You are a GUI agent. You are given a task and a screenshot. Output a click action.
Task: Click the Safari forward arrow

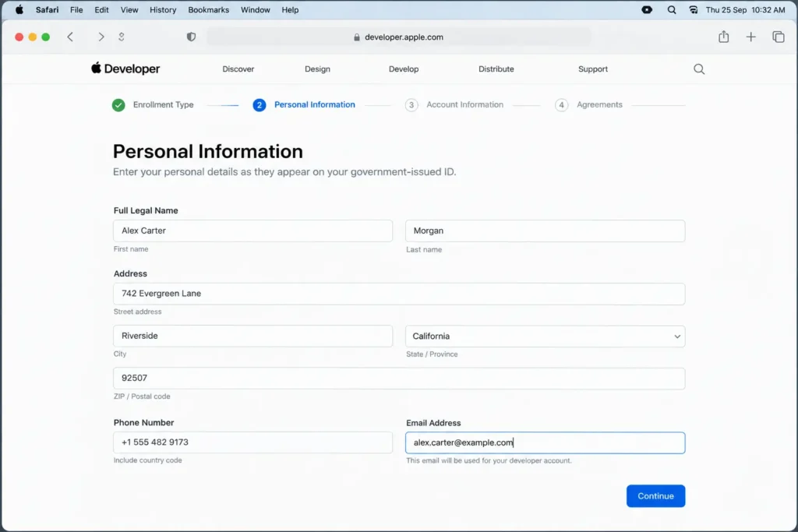101,37
